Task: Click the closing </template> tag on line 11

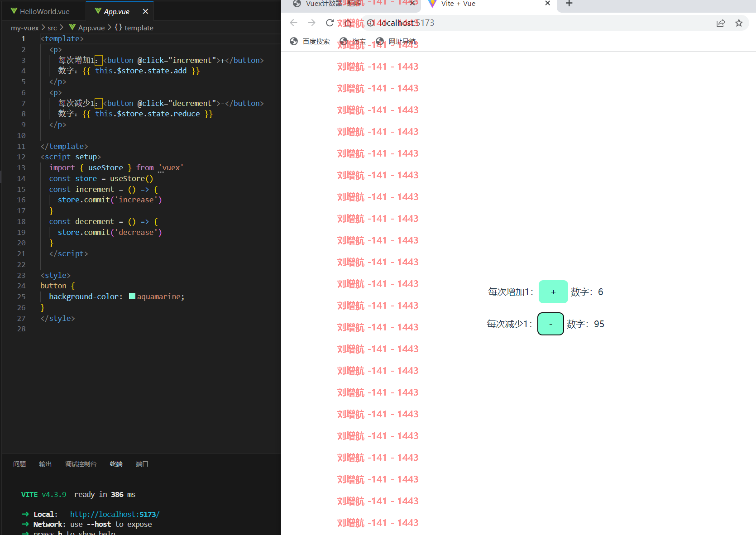Action: (x=64, y=146)
